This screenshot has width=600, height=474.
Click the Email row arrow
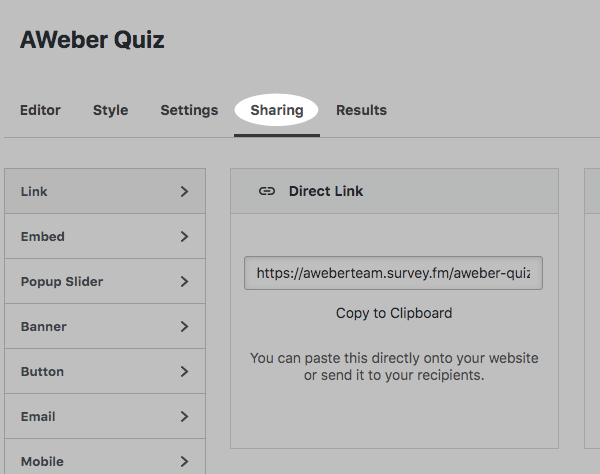(x=184, y=417)
